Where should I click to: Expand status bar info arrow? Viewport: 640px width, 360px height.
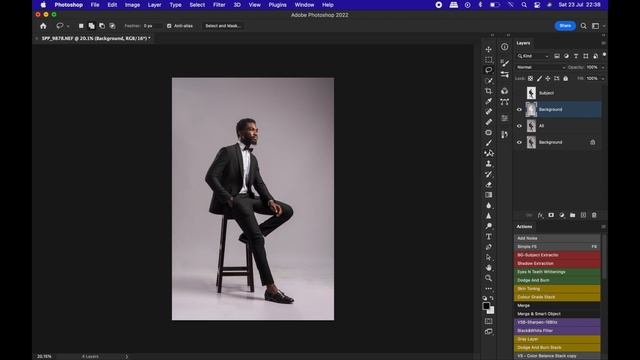[127, 356]
